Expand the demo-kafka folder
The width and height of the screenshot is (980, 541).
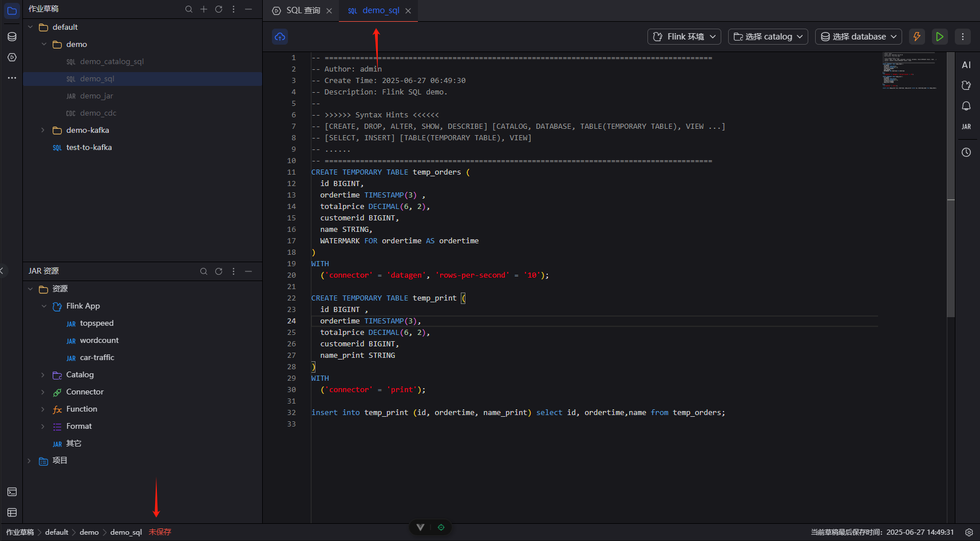click(x=43, y=131)
